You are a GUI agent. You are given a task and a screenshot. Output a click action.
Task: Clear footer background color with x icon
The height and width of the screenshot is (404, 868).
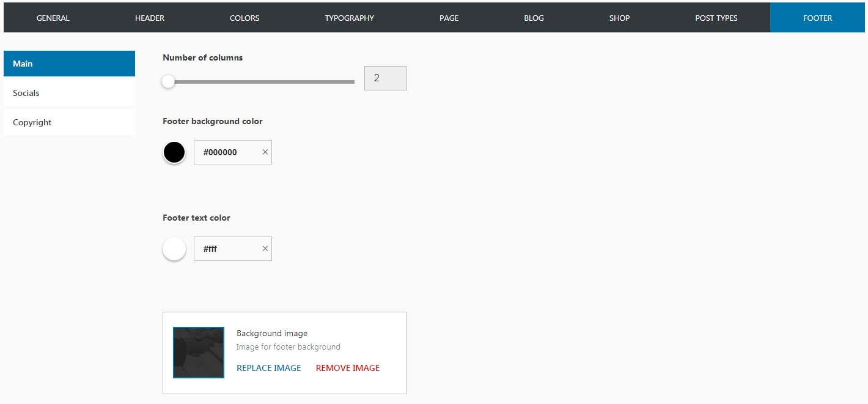265,152
